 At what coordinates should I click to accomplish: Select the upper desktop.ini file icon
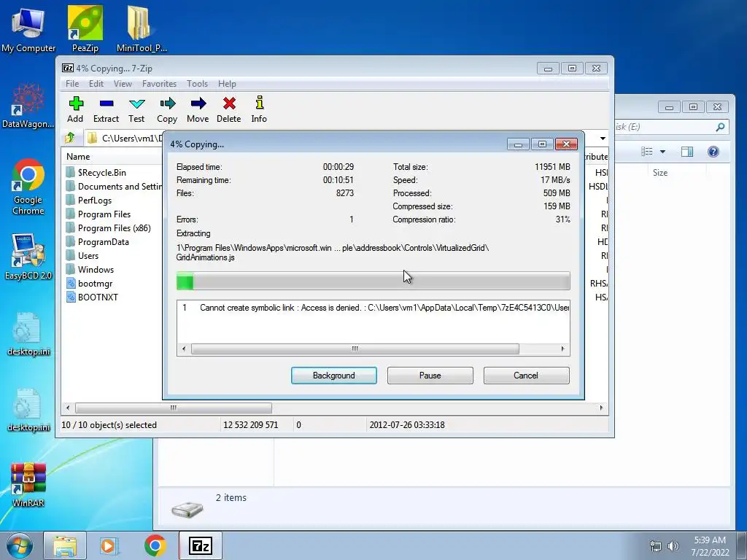28,334
